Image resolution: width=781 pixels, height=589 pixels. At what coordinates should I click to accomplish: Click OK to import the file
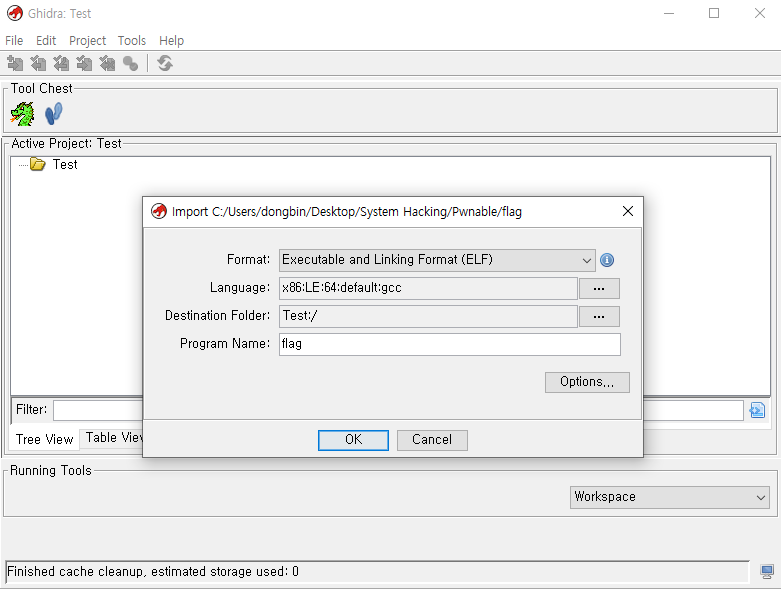point(353,440)
